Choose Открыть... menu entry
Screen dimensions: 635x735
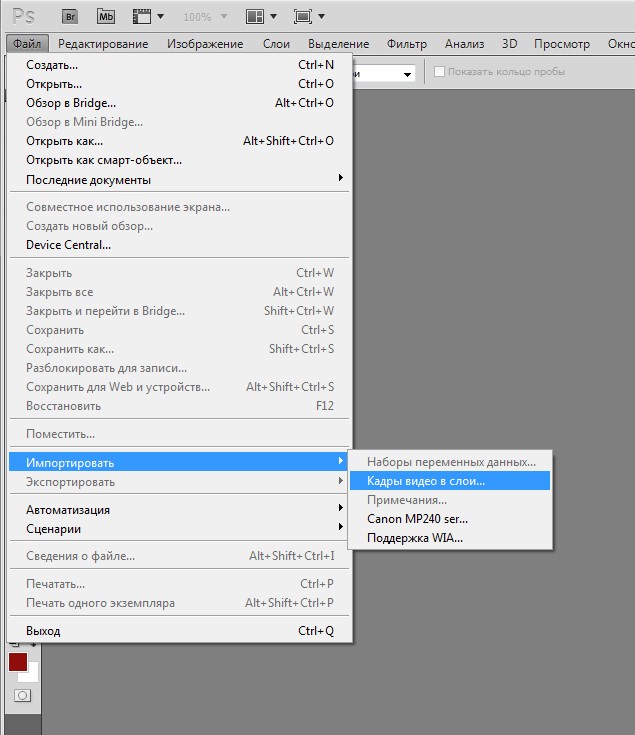coord(180,84)
